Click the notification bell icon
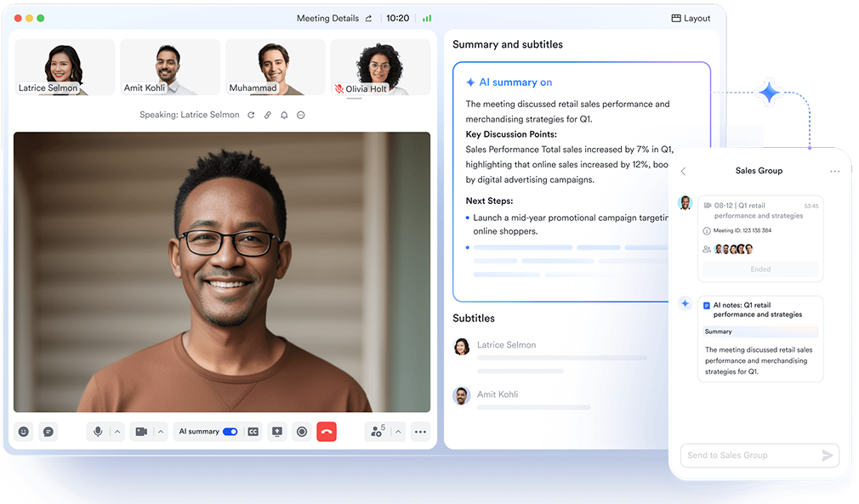859x504 pixels. [284, 115]
